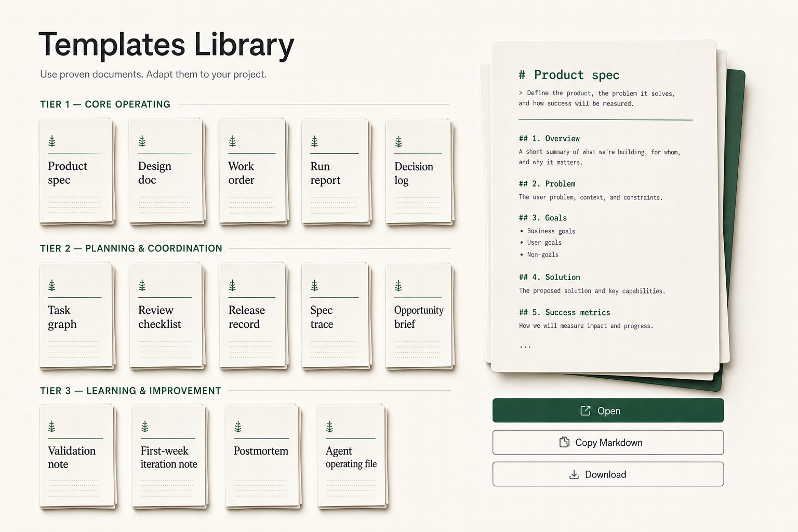Click the tree icon on Product spec card
Viewport: 798px width, 532px height.
coord(52,141)
